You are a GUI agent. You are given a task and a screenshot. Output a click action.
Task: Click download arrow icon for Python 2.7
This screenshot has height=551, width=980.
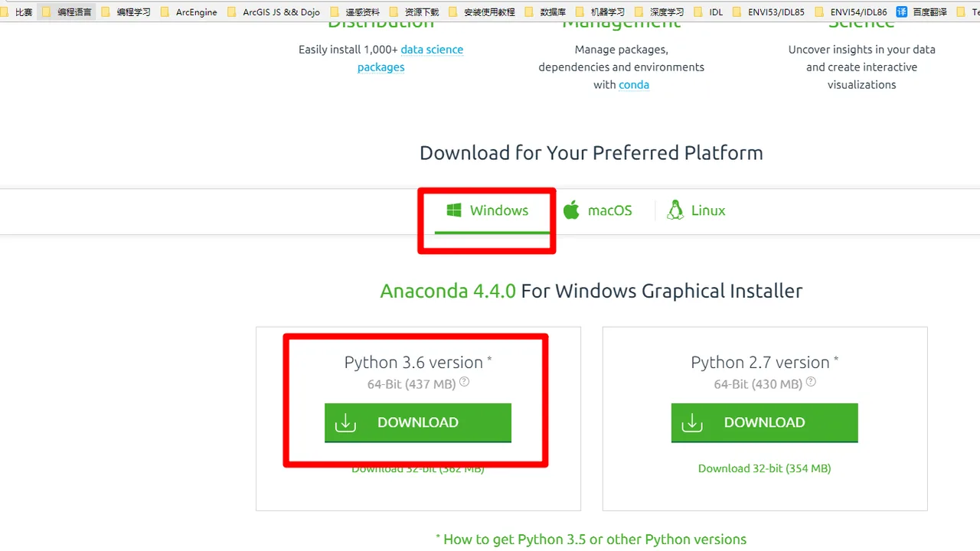pyautogui.click(x=692, y=422)
